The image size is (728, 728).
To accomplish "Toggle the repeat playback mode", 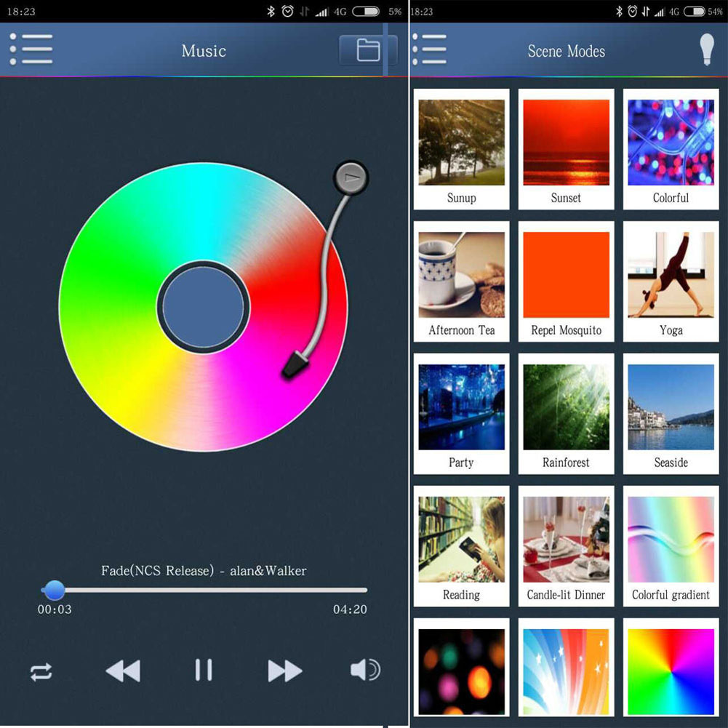I will coord(41,671).
